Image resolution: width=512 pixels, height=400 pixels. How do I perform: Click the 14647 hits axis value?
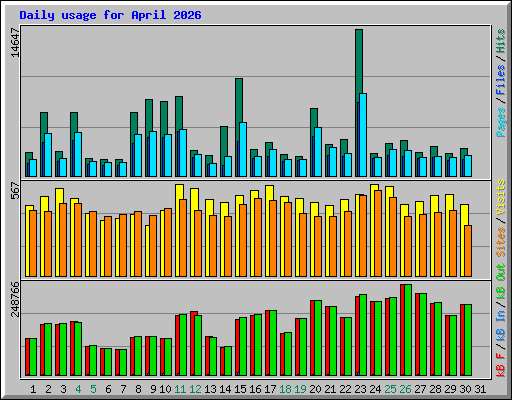click(15, 43)
